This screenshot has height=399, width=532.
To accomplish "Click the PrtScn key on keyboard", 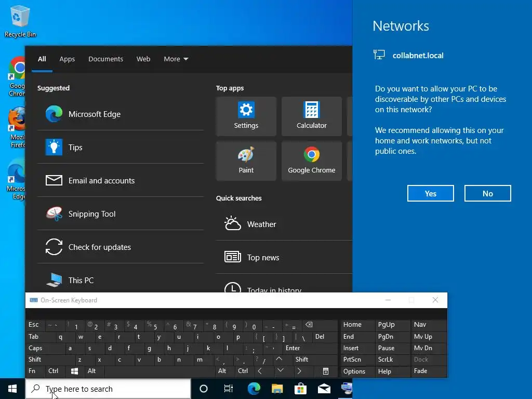I will coord(357,360).
